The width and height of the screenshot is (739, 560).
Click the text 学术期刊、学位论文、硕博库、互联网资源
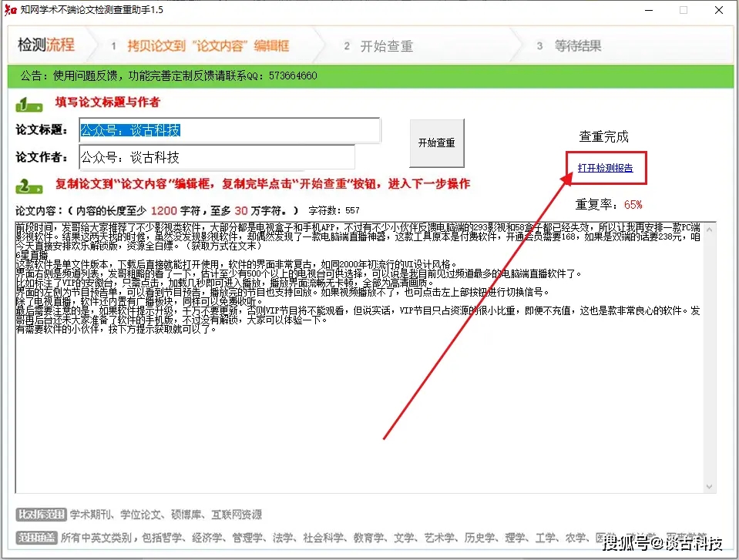166,515
